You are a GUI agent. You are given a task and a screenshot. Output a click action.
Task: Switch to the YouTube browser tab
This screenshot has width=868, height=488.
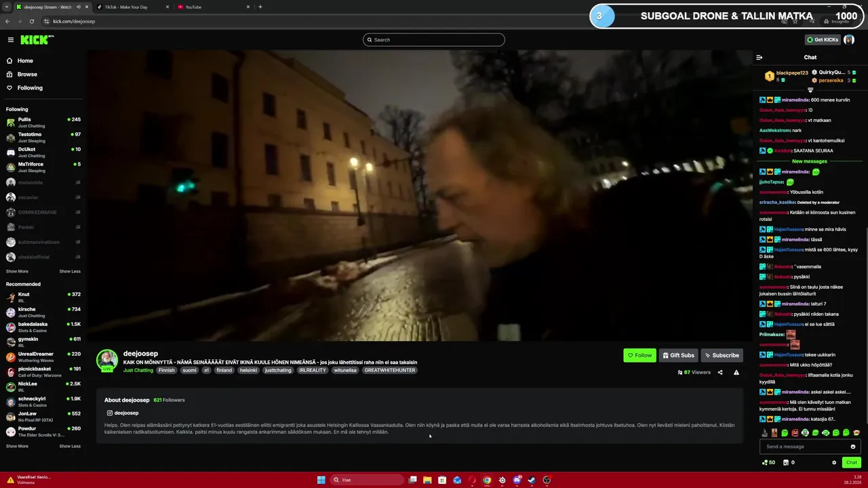point(212,7)
